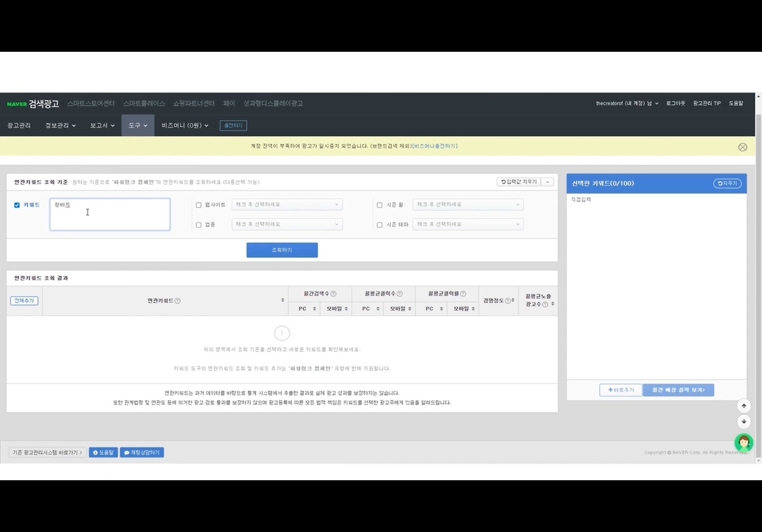762x532 pixels.
Task: Open the chat assistant avatar
Action: pyautogui.click(x=744, y=442)
